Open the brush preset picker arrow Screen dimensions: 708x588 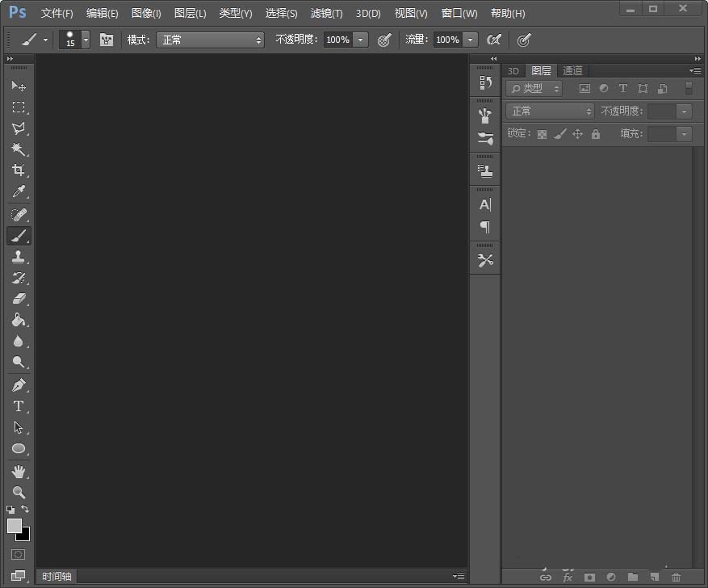point(86,40)
